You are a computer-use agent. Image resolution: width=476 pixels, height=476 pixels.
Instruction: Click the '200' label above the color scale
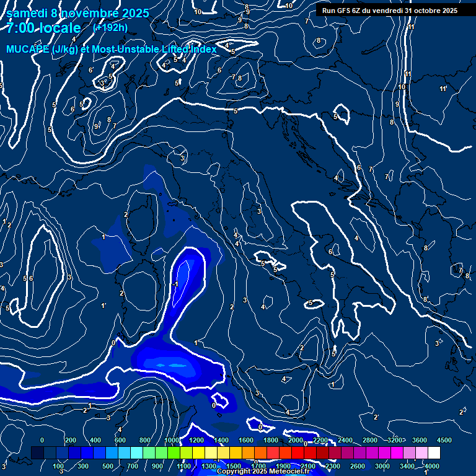(x=71, y=440)
